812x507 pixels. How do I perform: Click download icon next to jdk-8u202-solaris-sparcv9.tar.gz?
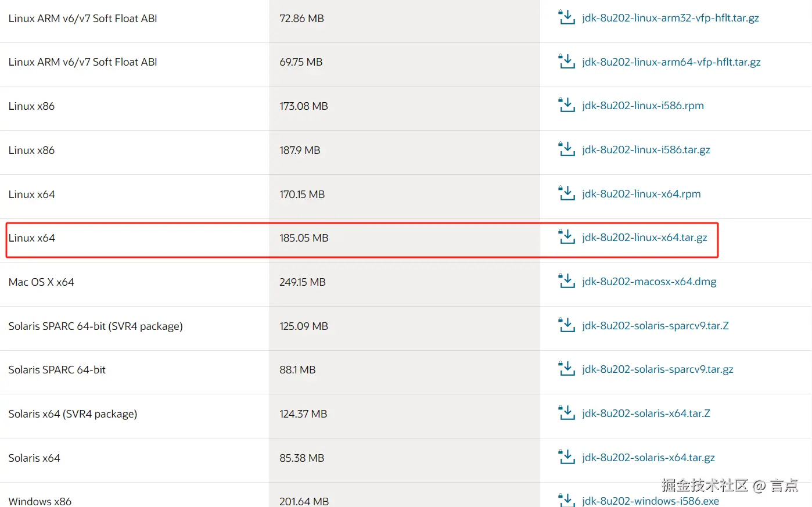[x=566, y=369]
